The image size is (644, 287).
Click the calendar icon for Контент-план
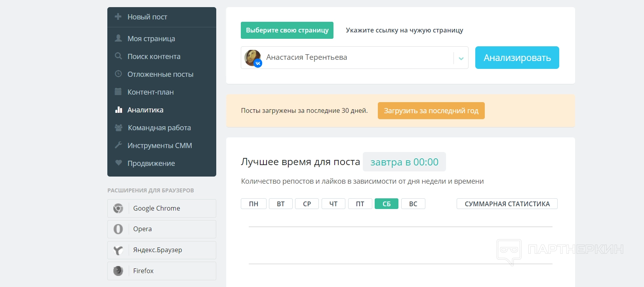click(x=118, y=92)
